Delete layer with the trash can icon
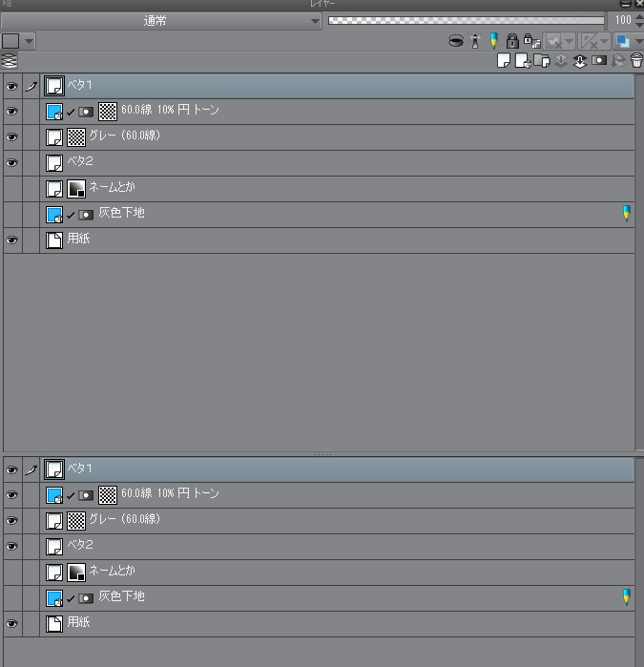The image size is (644, 667). 636,60
